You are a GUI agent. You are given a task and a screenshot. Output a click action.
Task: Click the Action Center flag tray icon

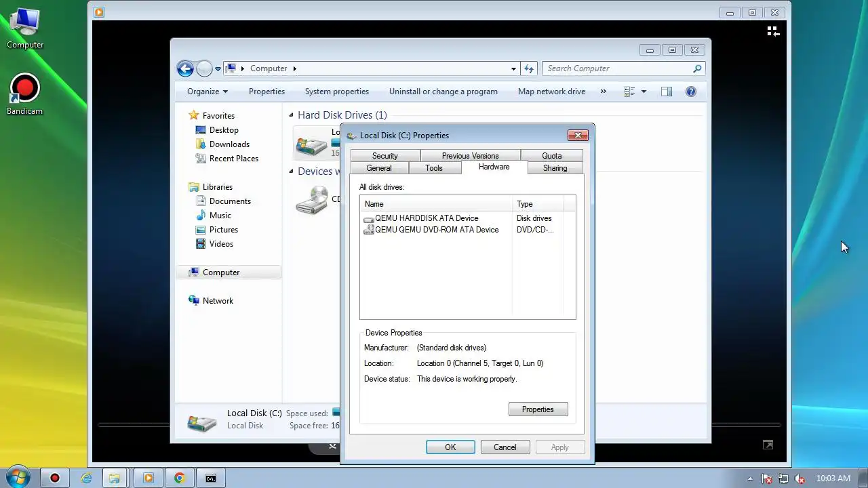[x=767, y=478]
